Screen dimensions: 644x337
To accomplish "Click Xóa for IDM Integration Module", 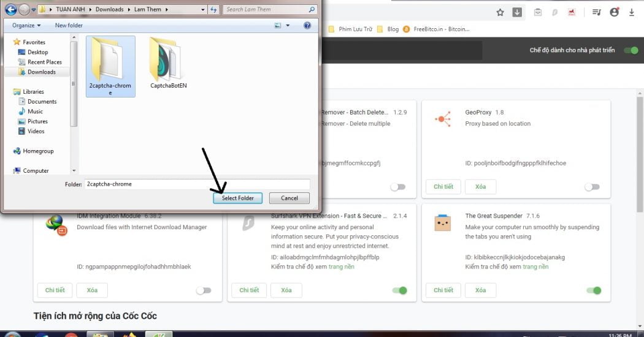I will pos(92,290).
